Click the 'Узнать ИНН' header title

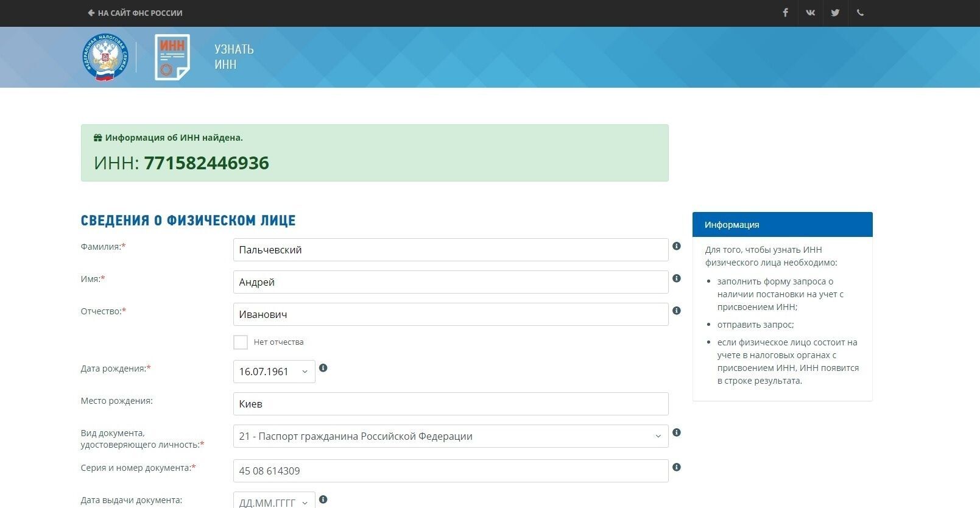tap(234, 57)
